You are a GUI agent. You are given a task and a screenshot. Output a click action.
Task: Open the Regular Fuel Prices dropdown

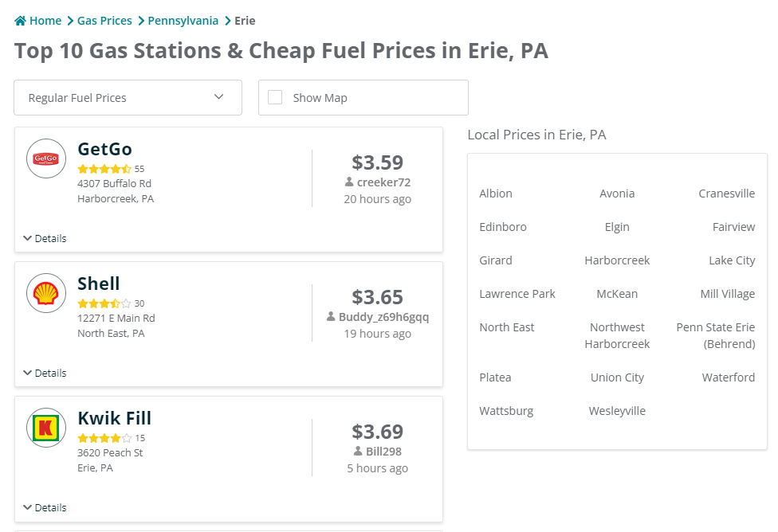point(128,97)
